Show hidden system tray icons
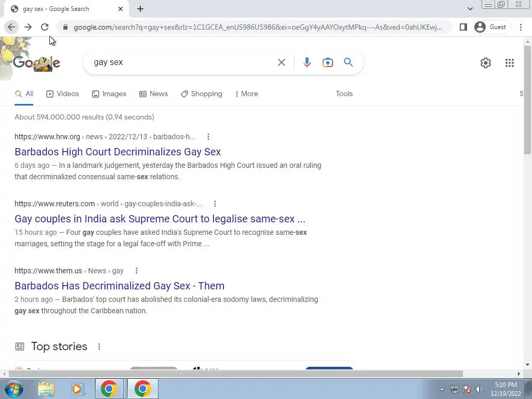Viewport: 532px width, 399px height. coord(442,389)
